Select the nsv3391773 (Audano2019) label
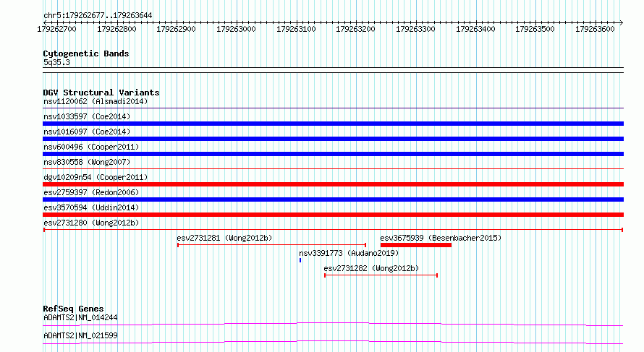644x352 pixels. point(349,253)
